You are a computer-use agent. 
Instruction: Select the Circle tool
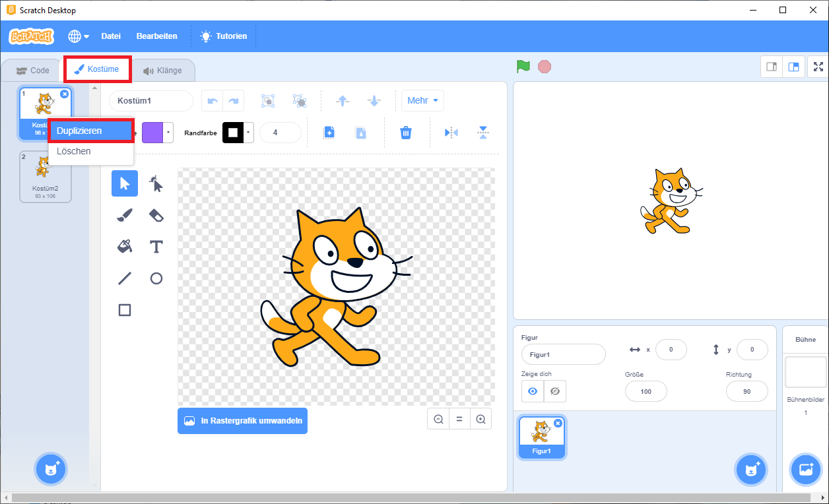tap(156, 278)
